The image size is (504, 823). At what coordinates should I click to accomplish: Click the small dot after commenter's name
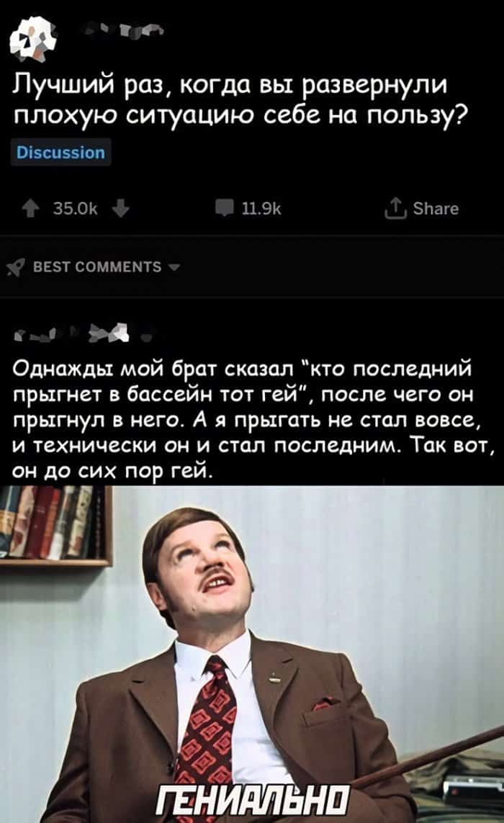[150, 338]
